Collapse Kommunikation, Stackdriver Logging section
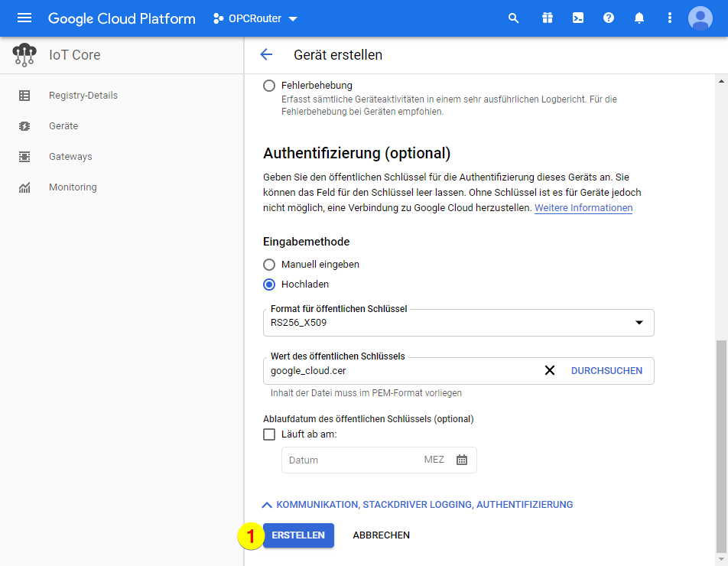Screen dimensions: 728x566 point(417,505)
